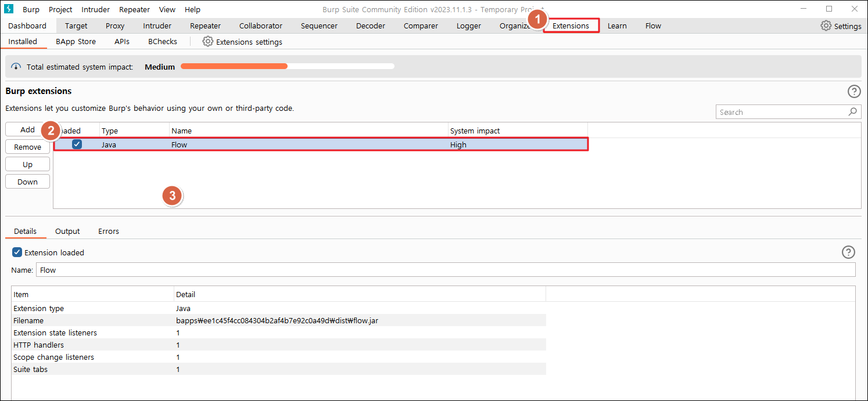Click the flow.jar filename path
The image size is (868, 401).
tap(277, 320)
